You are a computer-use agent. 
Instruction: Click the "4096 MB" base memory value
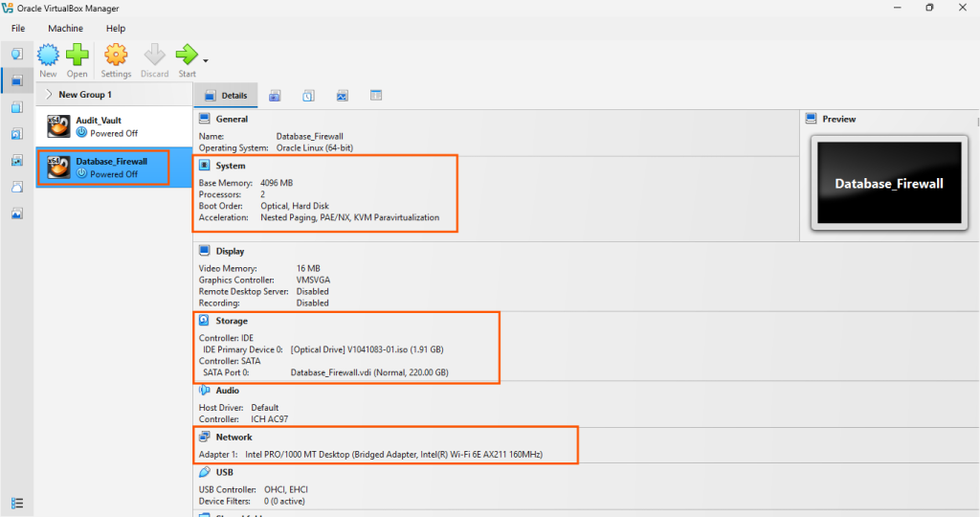pos(277,183)
